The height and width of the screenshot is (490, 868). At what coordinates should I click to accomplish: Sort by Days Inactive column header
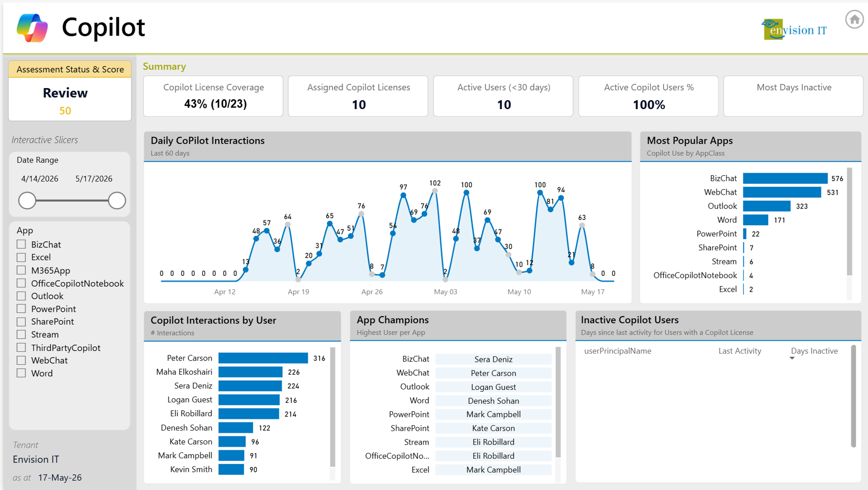(814, 351)
